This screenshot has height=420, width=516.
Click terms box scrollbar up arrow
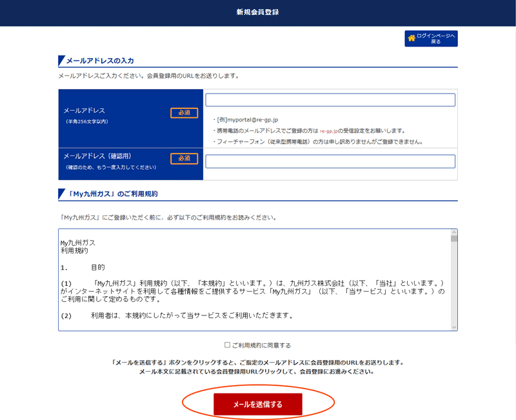click(454, 232)
